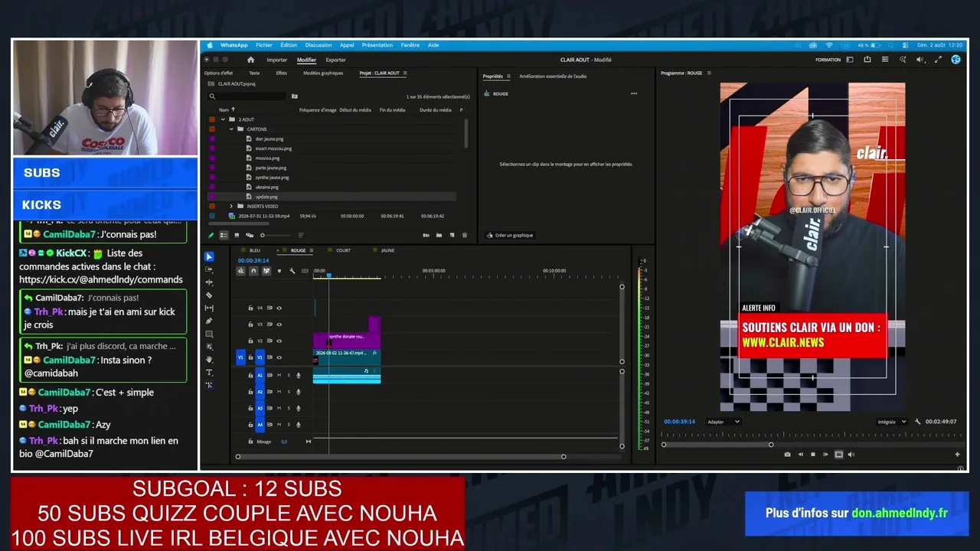Select the Hand tool
The height and width of the screenshot is (551, 980).
(209, 359)
